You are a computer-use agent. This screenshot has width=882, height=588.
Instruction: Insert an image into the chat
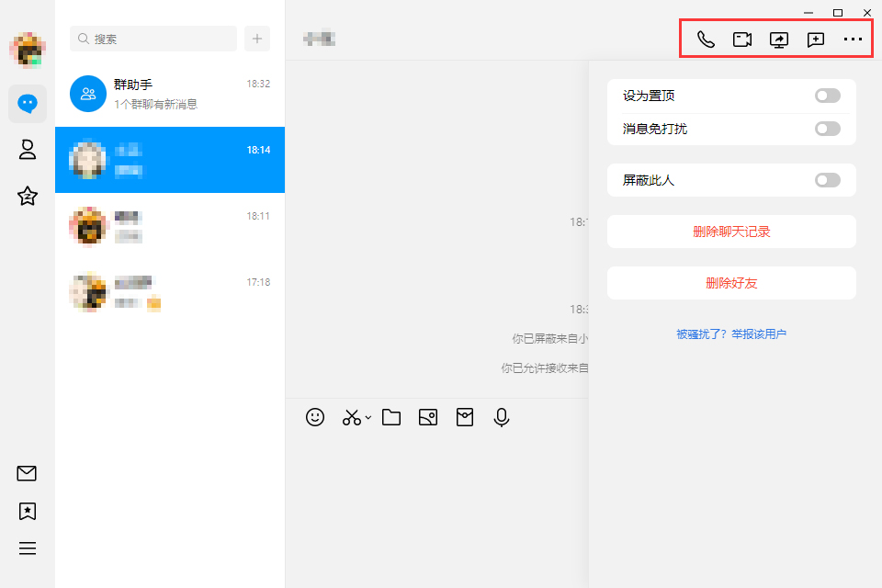tap(427, 417)
